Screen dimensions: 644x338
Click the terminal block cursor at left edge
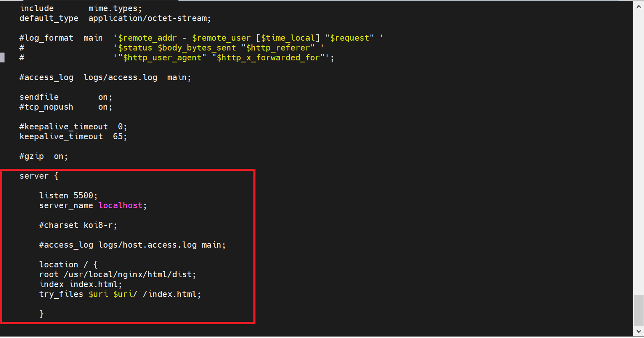click(2, 57)
